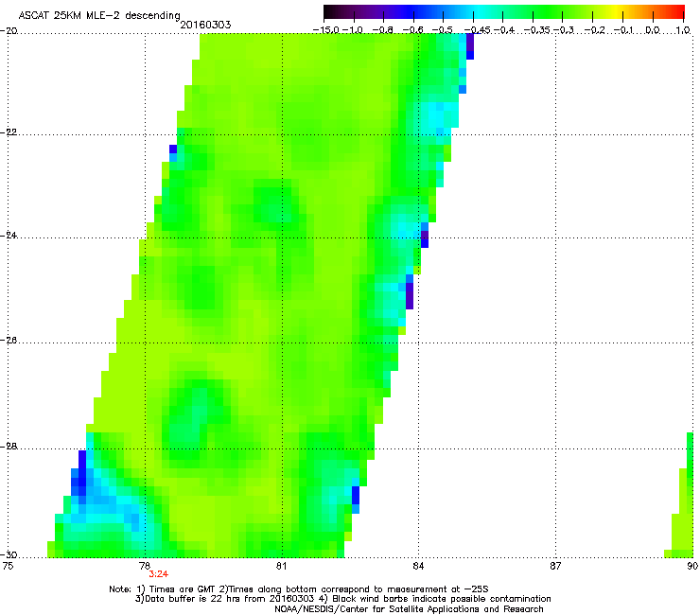The image size is (700, 615).
Task: Click the colorbar label 1.0
Action: coord(683,30)
